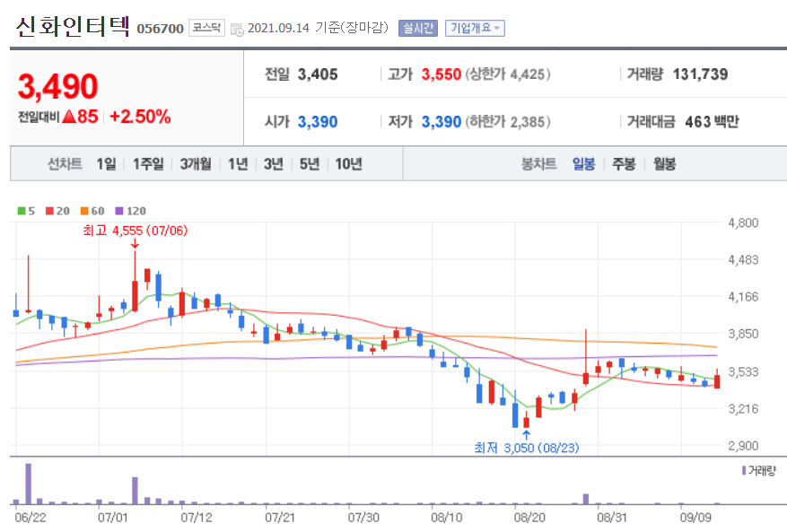Screen dimensions: 787x532
Task: Select the 5년 line chart period
Action: pyautogui.click(x=310, y=163)
